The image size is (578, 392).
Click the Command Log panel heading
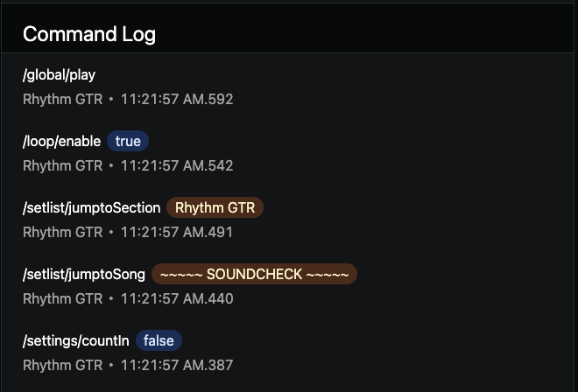[88, 34]
